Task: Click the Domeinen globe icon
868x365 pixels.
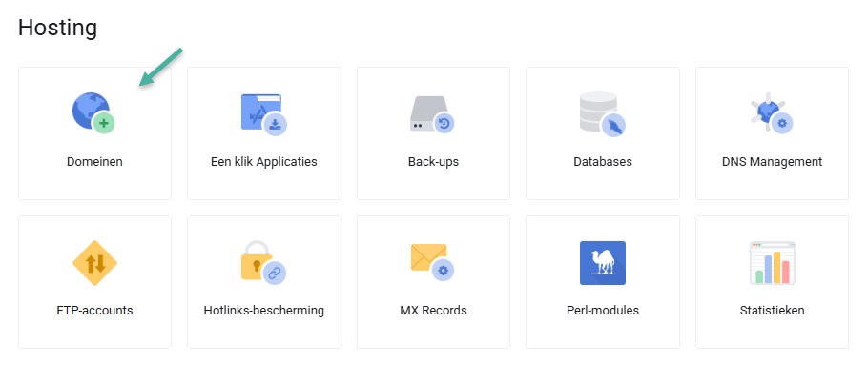Action: 94,112
